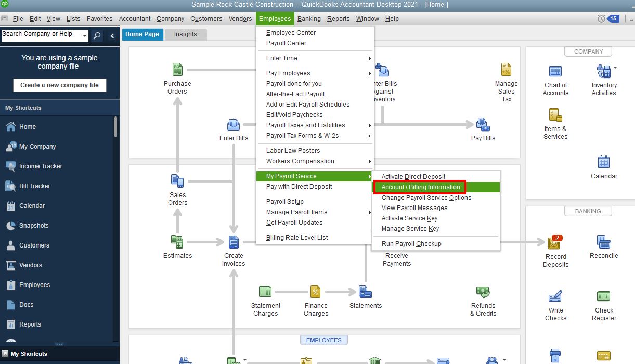Open the Finance Charges icon
The height and width of the screenshot is (364, 635).
(316, 292)
